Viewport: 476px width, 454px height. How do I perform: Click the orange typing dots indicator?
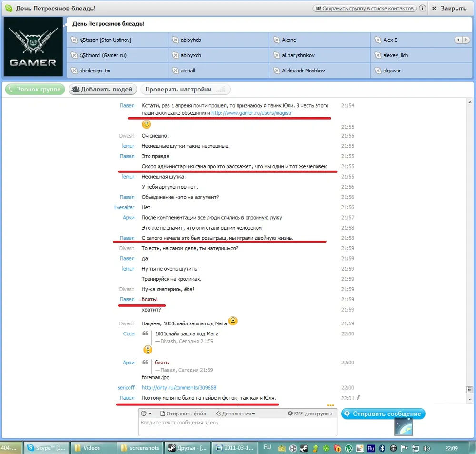click(x=330, y=405)
